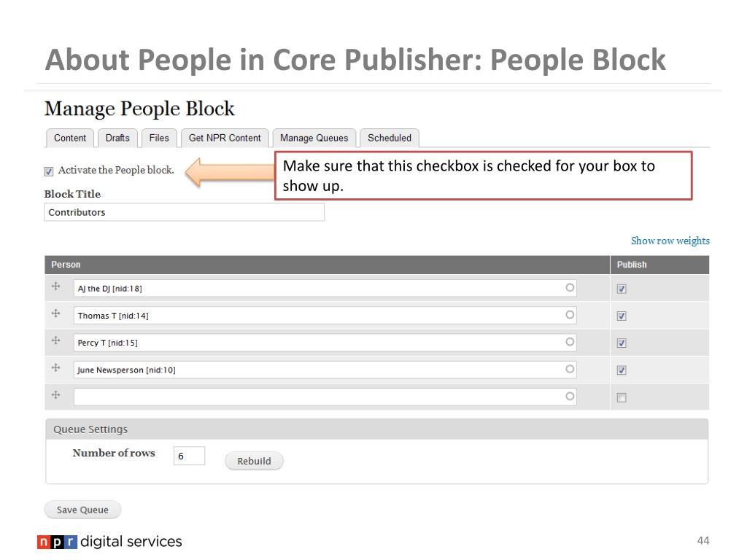
Task: Click the Percy T person field
Action: point(325,343)
